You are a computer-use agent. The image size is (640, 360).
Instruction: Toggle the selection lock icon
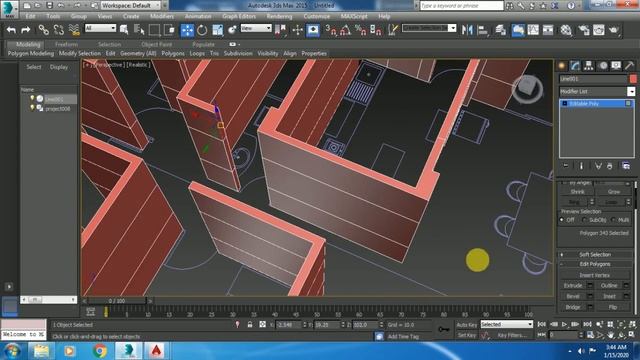[250, 325]
